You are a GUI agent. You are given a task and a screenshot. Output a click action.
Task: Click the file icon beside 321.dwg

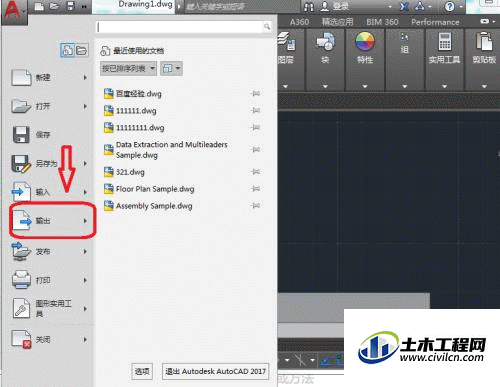pyautogui.click(x=109, y=172)
